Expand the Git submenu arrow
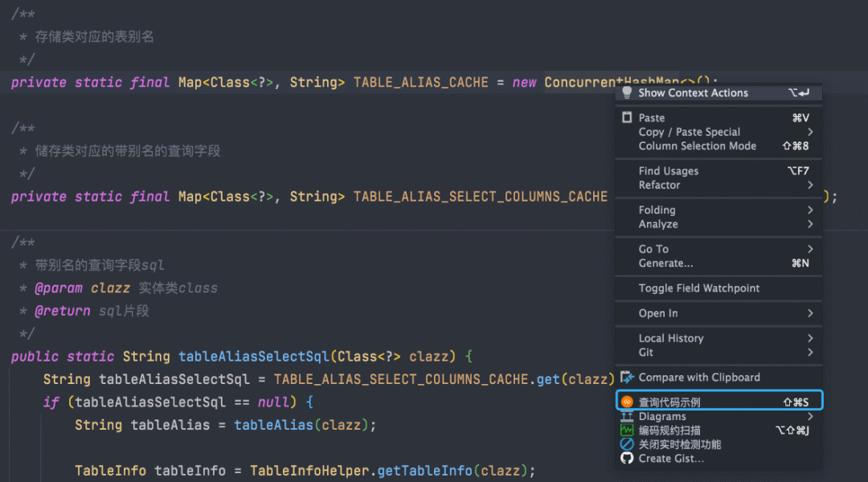 810,353
